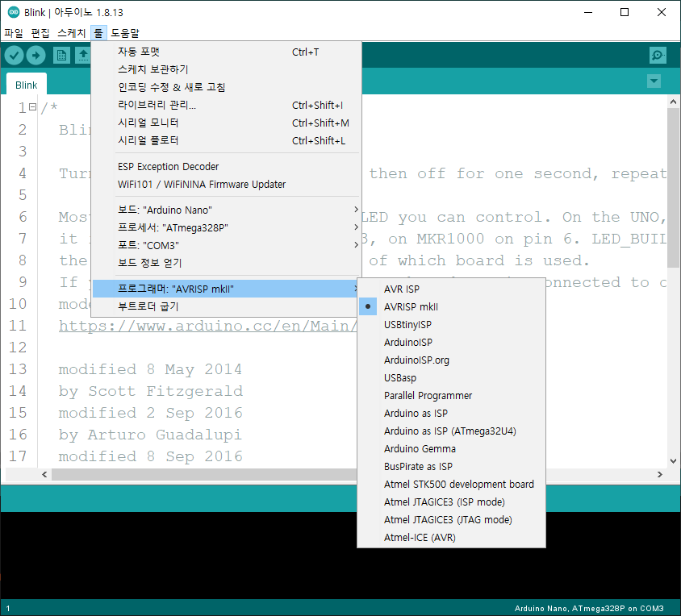Image resolution: width=681 pixels, height=616 pixels.
Task: Switch to the Blink sketch tab
Action: point(27,85)
